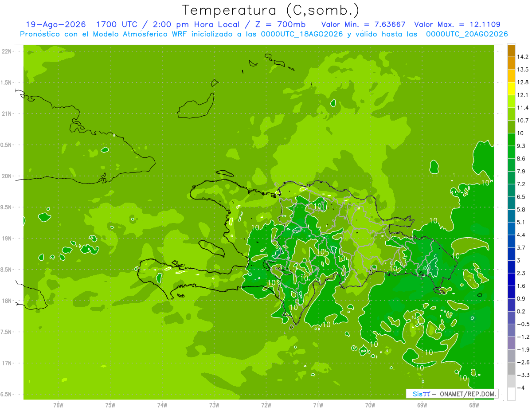This screenshot has width=532, height=411.
Task: Pick the orange swatch between 13.5 and 14.2
Action: [x=511, y=63]
